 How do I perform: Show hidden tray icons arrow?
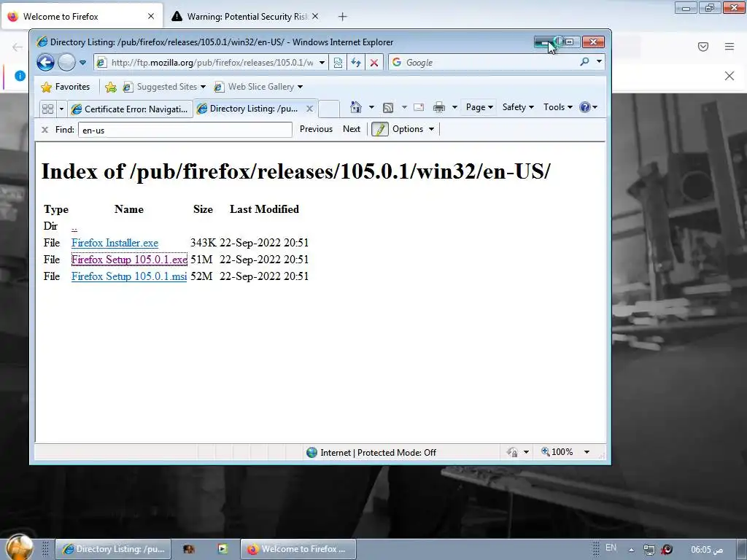pos(631,550)
